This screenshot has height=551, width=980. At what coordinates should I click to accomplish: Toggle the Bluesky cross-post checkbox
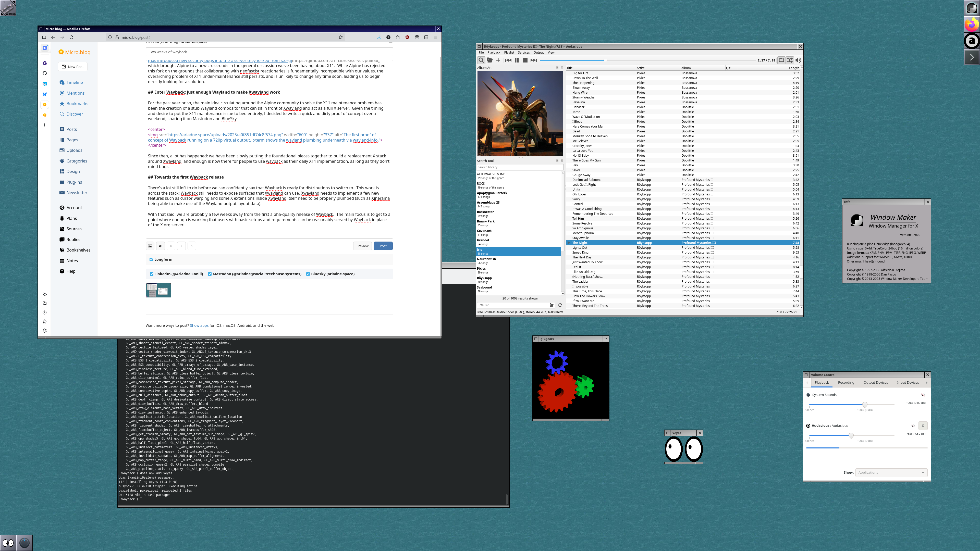click(x=308, y=274)
